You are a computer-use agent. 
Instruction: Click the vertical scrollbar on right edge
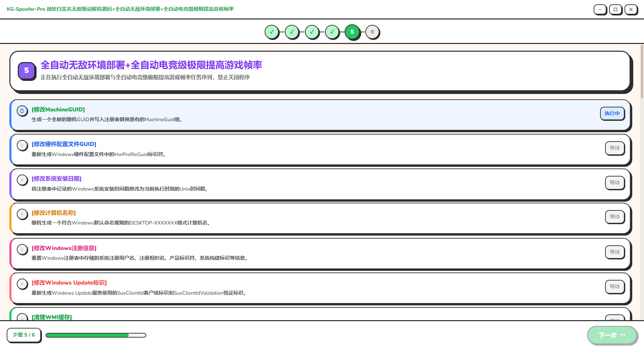(642, 72)
